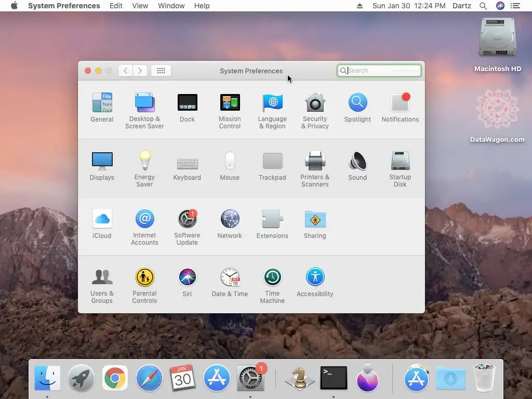Close the System Preferences window
This screenshot has height=399, width=532.
(x=87, y=71)
